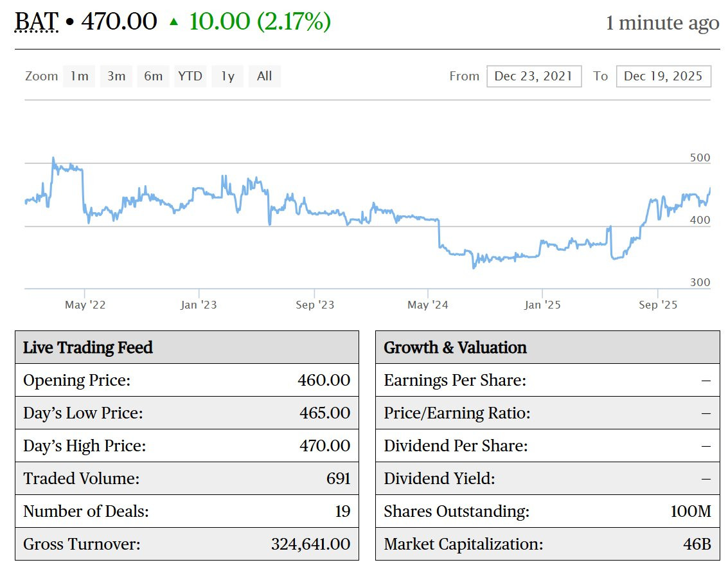Click the May '24 axis label
Viewport: 728px width, 567px height.
coord(427,305)
